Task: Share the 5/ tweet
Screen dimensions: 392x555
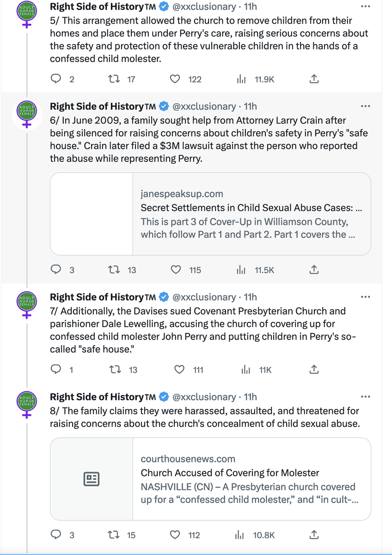Action: coord(313,79)
